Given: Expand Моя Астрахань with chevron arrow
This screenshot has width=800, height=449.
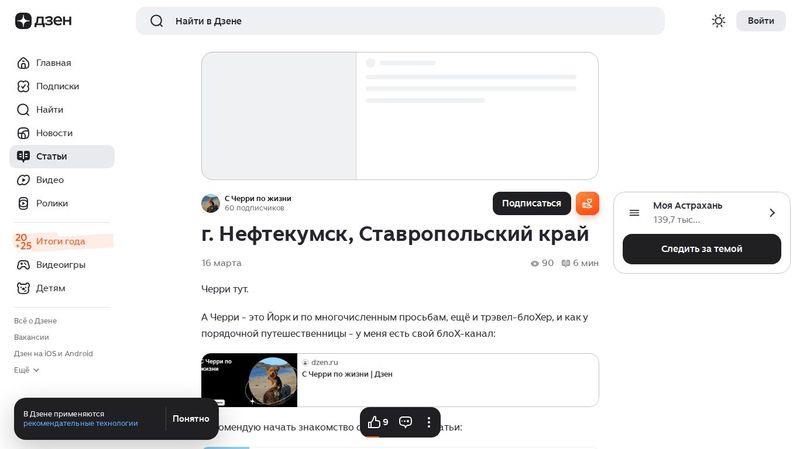Looking at the screenshot, I should [772, 213].
